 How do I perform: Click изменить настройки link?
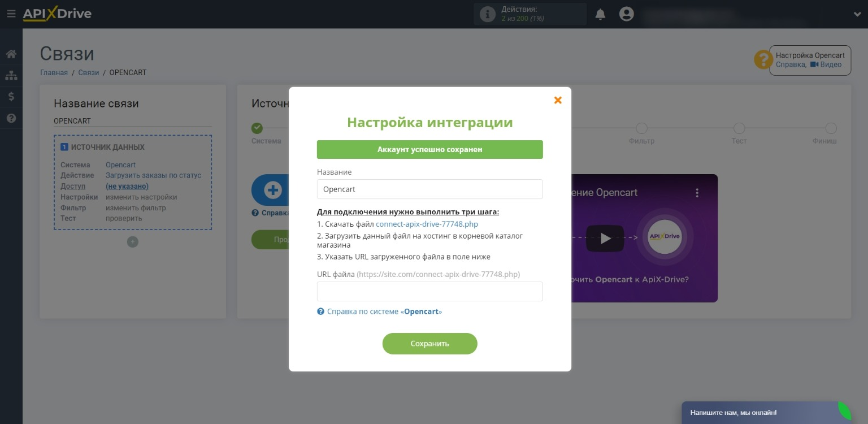141,197
